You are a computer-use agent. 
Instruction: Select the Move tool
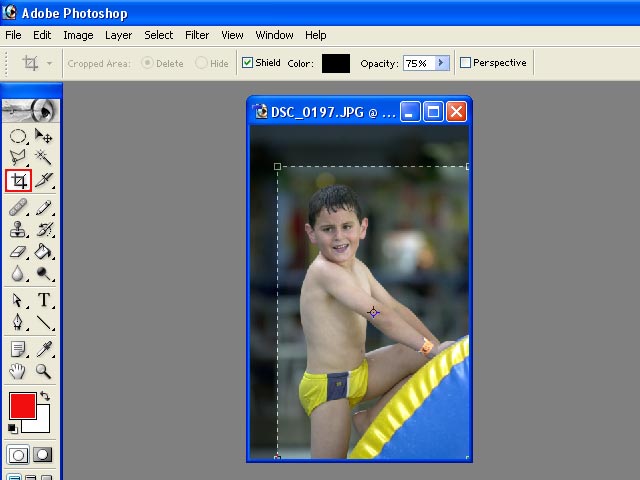point(43,136)
